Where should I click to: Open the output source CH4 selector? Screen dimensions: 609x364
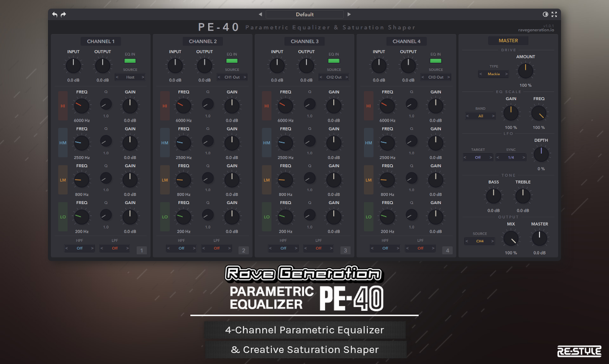(480, 241)
